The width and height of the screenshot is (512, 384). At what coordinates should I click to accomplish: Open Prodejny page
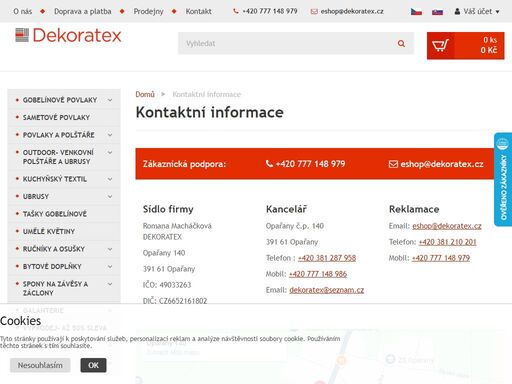coord(148,11)
